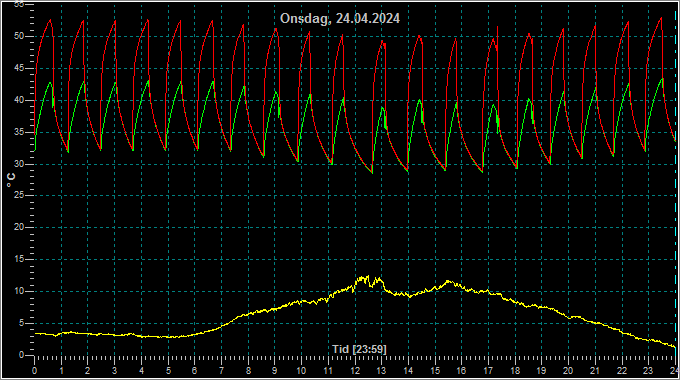This screenshot has width=680, height=380.
Task: Click the 15 mark on the temperature axis
Action: (x=19, y=259)
